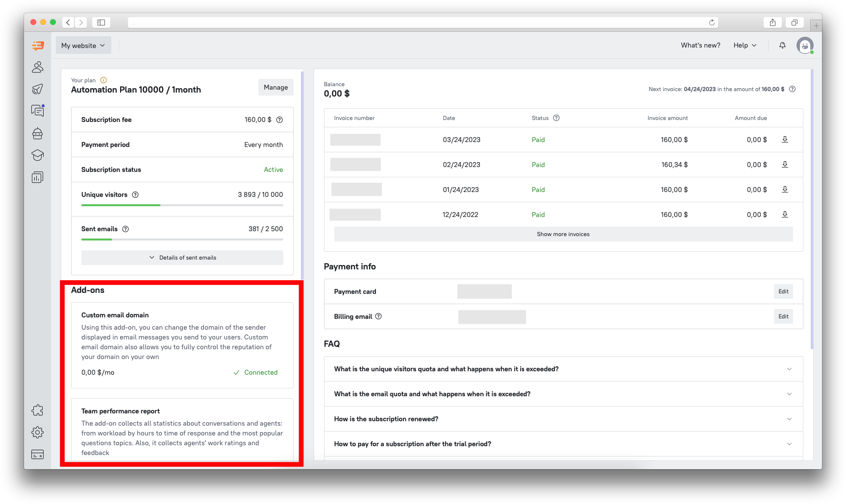Click the browser show tabs icon

click(x=795, y=23)
